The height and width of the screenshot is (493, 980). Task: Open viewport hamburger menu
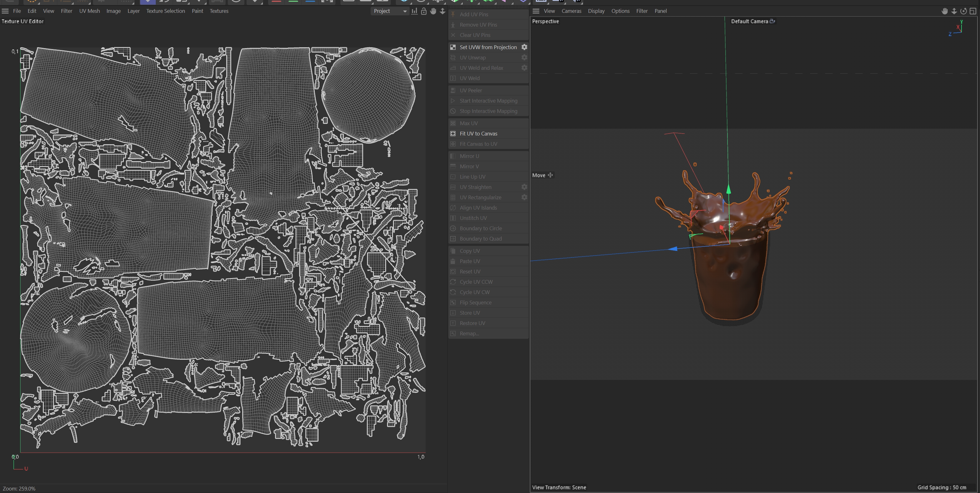pyautogui.click(x=536, y=11)
